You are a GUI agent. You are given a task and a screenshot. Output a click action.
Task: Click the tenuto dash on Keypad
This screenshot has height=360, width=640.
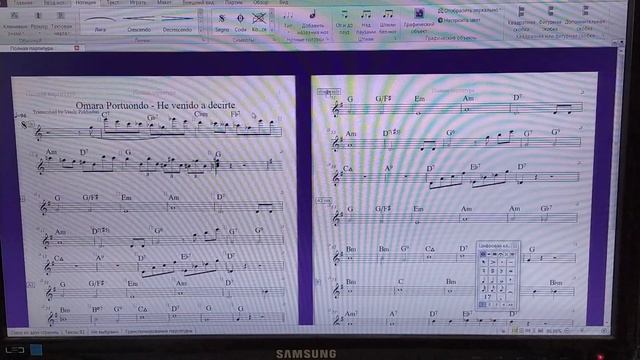[x=511, y=262]
